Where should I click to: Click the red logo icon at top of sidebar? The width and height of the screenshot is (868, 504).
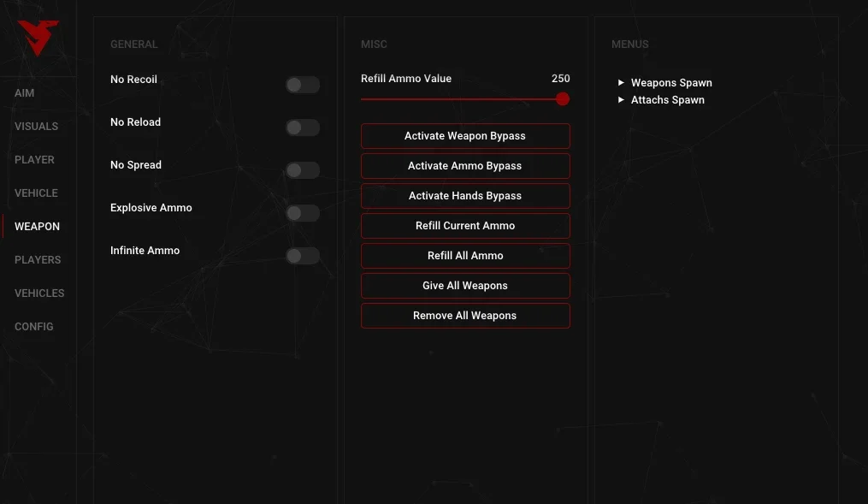(x=38, y=38)
